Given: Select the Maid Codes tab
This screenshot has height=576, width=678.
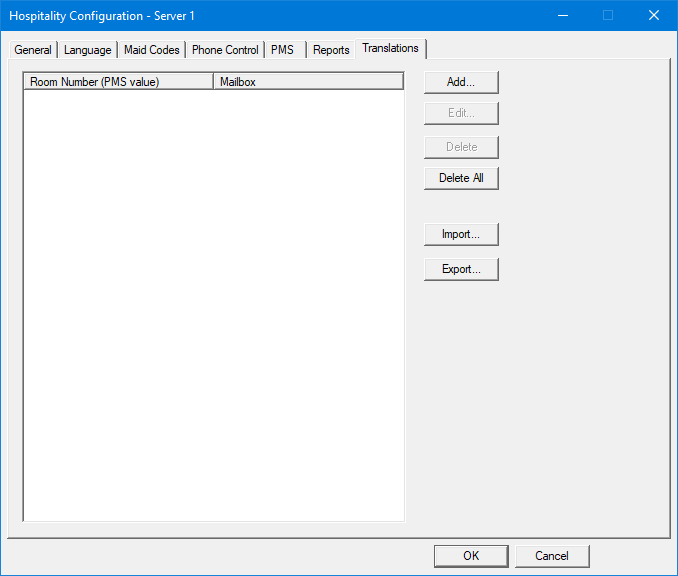Looking at the screenshot, I should [x=151, y=50].
